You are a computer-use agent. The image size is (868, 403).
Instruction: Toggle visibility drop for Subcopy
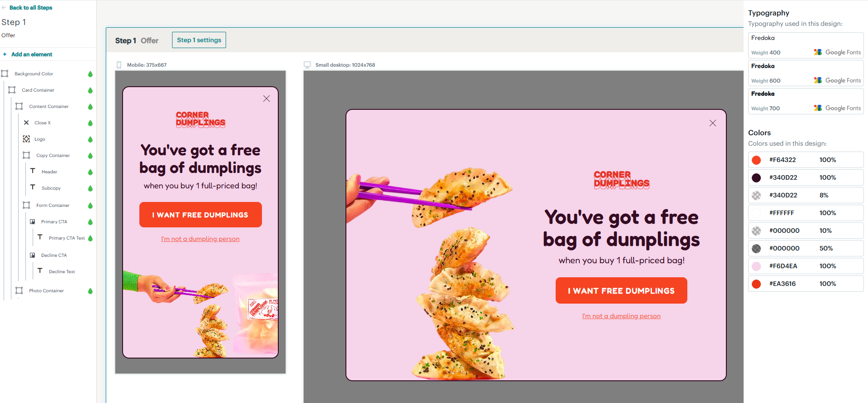[90, 188]
